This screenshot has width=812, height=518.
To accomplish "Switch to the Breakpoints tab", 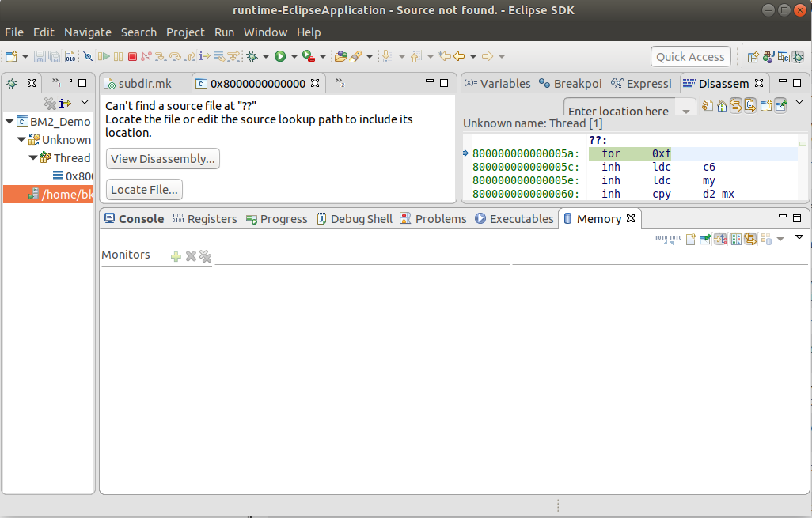I will (x=570, y=83).
